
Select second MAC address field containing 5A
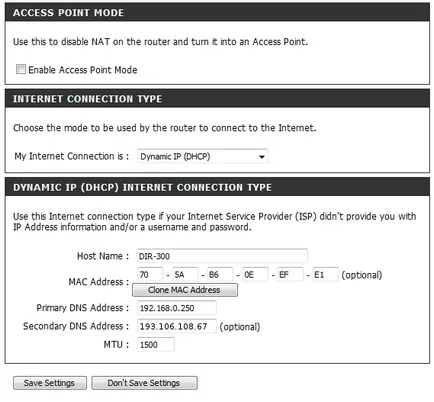pyautogui.click(x=185, y=275)
